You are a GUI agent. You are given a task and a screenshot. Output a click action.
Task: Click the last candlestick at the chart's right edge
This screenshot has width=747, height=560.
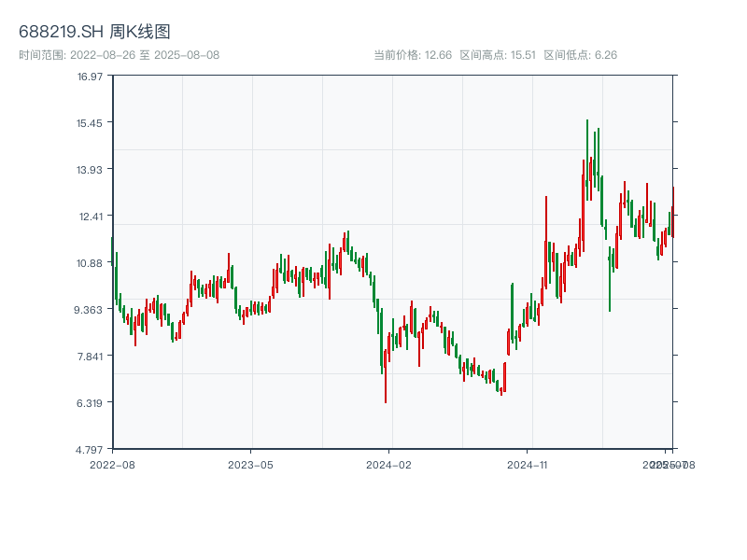coord(673,212)
